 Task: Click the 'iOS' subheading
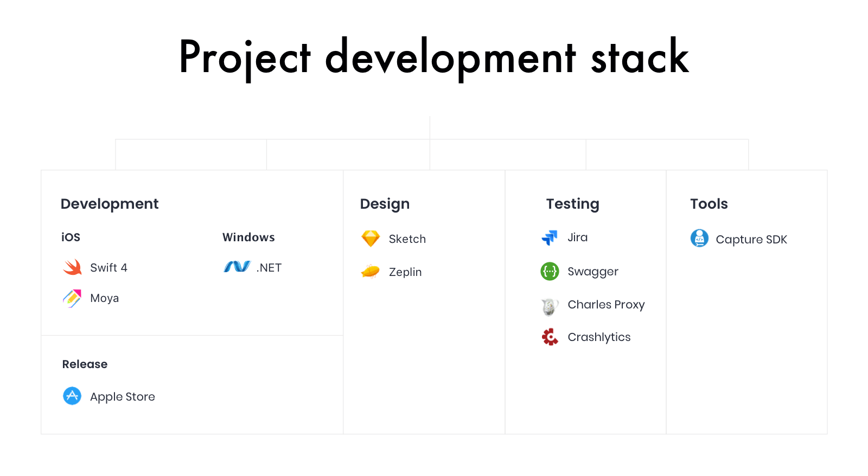(x=71, y=237)
